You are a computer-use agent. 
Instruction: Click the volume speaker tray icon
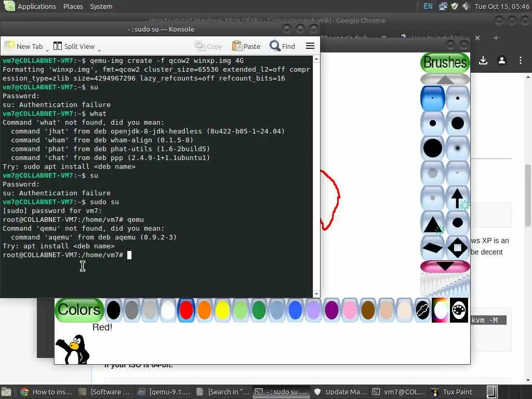(466, 6)
